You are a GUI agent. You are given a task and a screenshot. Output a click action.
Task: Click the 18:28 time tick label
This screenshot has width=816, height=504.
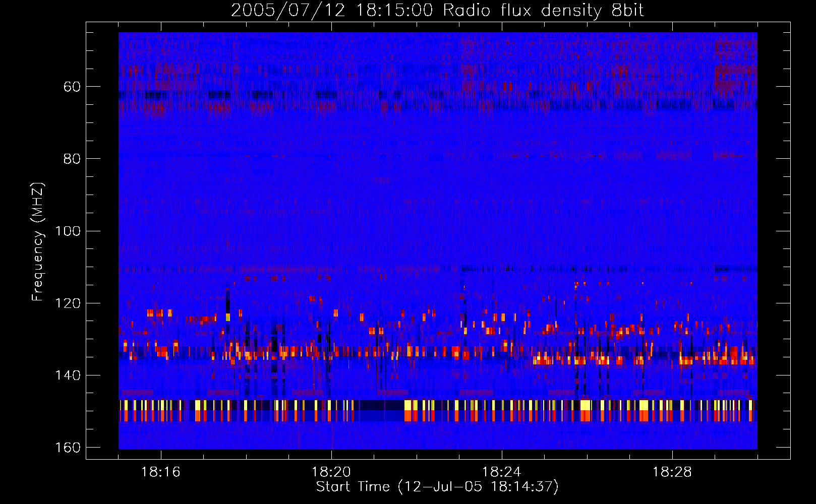[x=672, y=472]
